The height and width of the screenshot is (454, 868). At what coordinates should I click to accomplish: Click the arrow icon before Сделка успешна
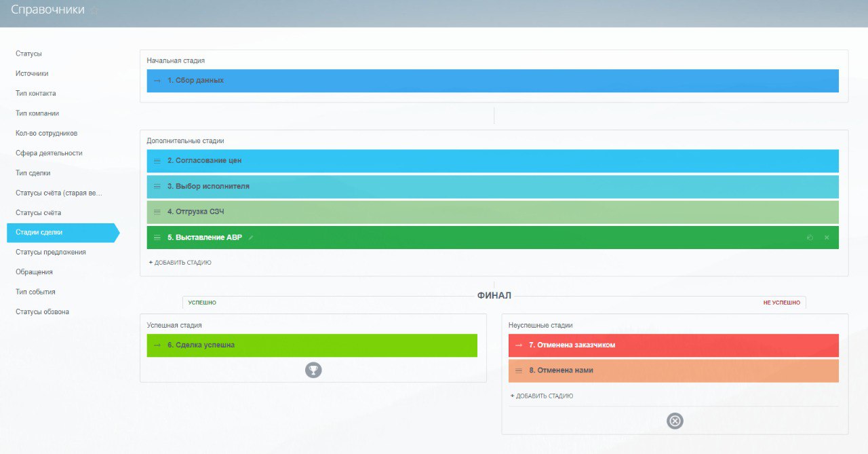[x=157, y=345]
